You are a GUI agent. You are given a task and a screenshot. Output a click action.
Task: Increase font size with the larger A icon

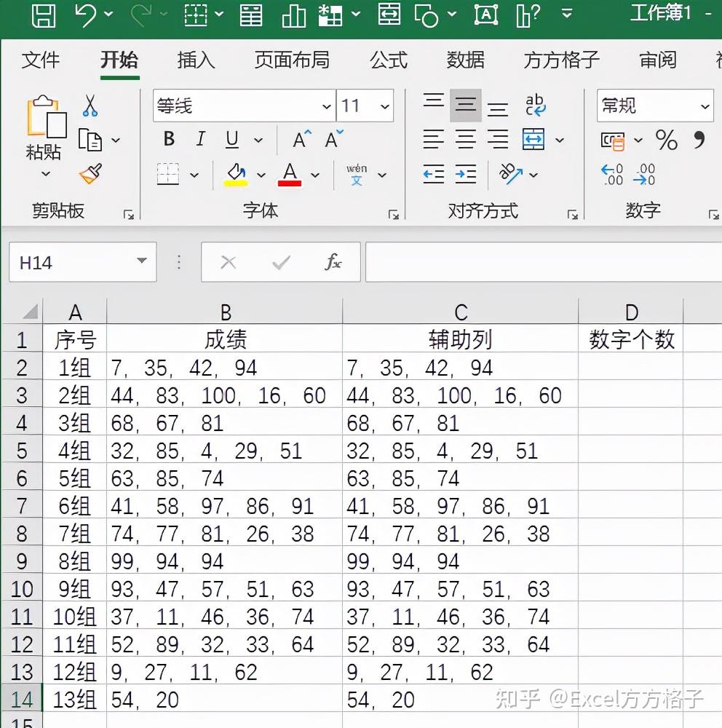302,139
